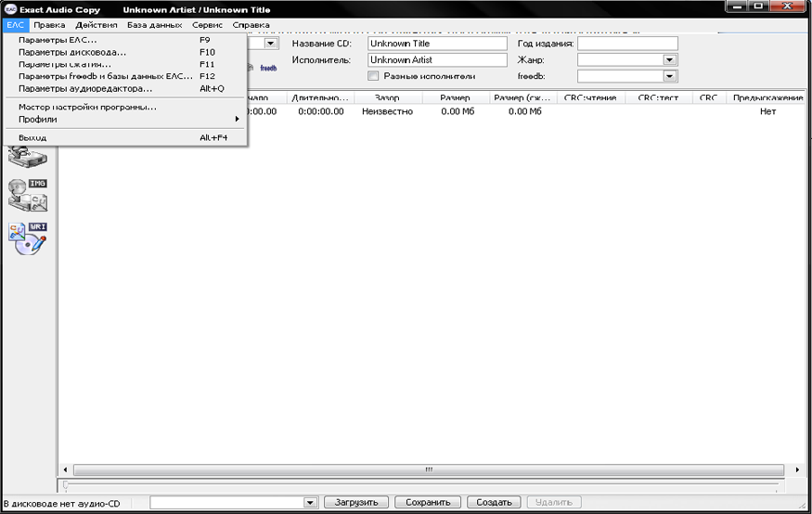Click the status text В дисководе нет аудио-CD
Viewport: 812px width, 514px height.
61,504
